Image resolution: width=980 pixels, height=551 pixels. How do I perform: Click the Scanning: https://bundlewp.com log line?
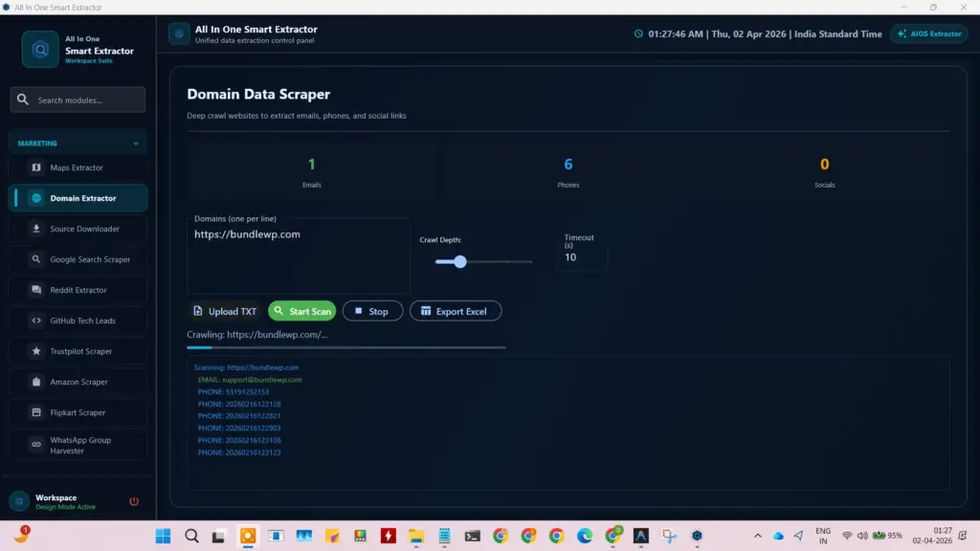pos(246,367)
